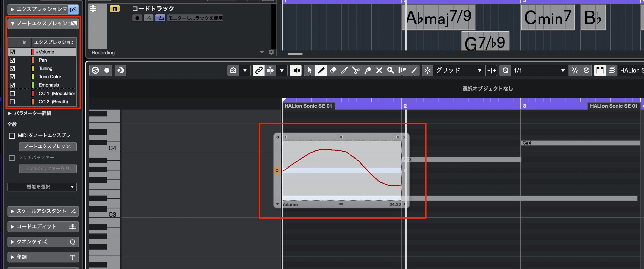Click the Quantize Q icon
The image size is (644, 269).
pyautogui.click(x=505, y=70)
